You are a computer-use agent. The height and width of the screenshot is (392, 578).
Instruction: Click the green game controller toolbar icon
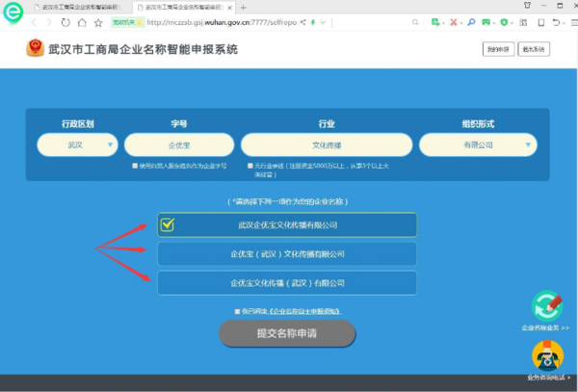tap(486, 22)
